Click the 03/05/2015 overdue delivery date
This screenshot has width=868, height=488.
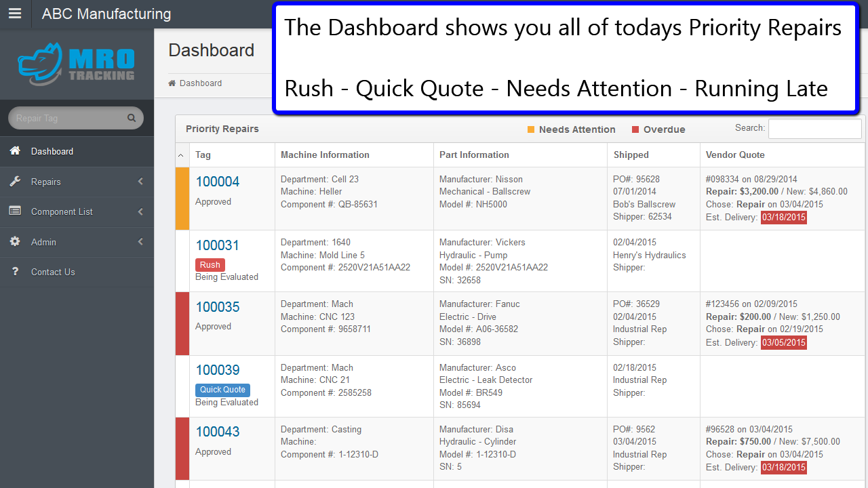point(784,342)
